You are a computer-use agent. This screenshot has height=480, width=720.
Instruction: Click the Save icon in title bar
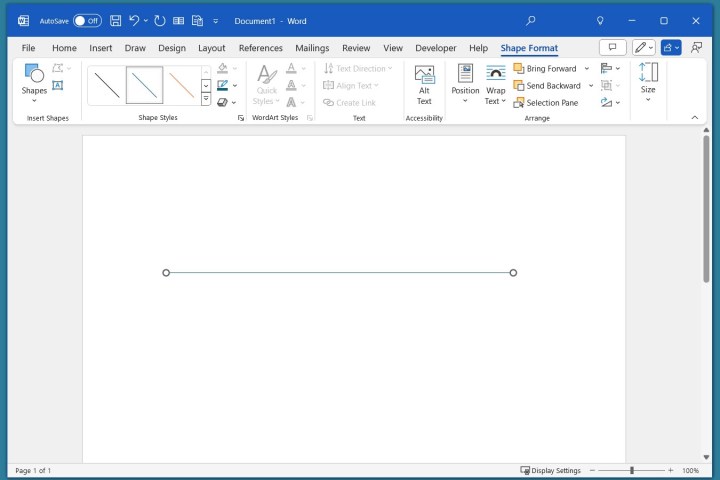116,20
